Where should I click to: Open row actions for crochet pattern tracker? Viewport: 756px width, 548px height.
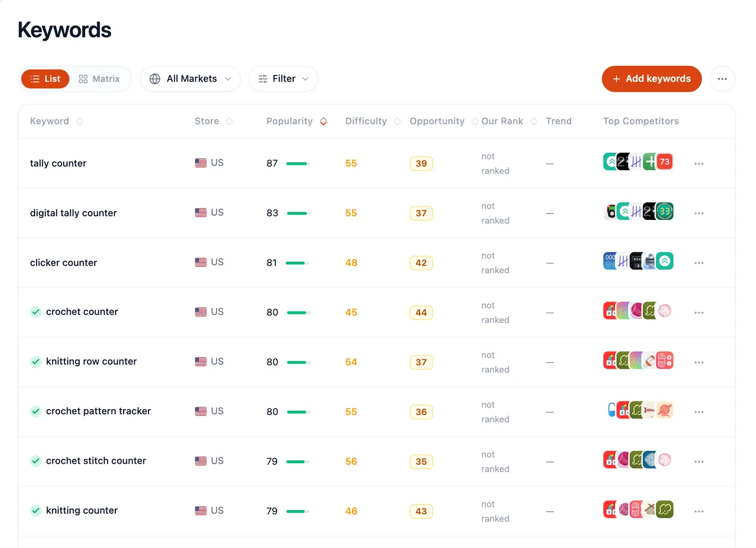pos(699,412)
